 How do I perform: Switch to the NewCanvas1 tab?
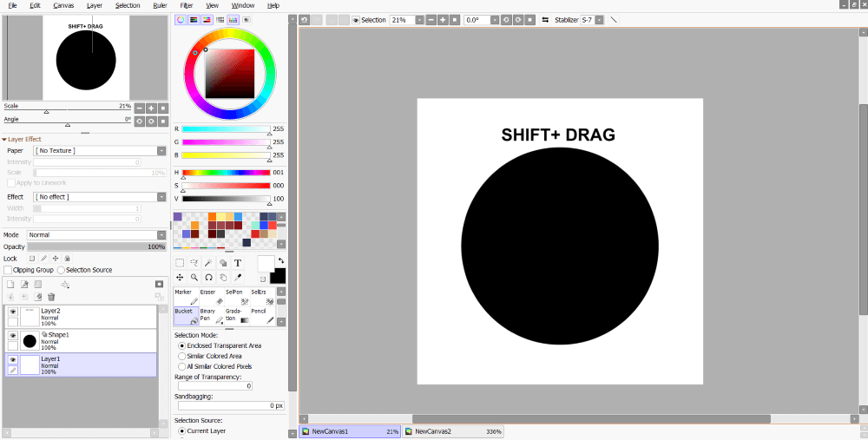350,431
